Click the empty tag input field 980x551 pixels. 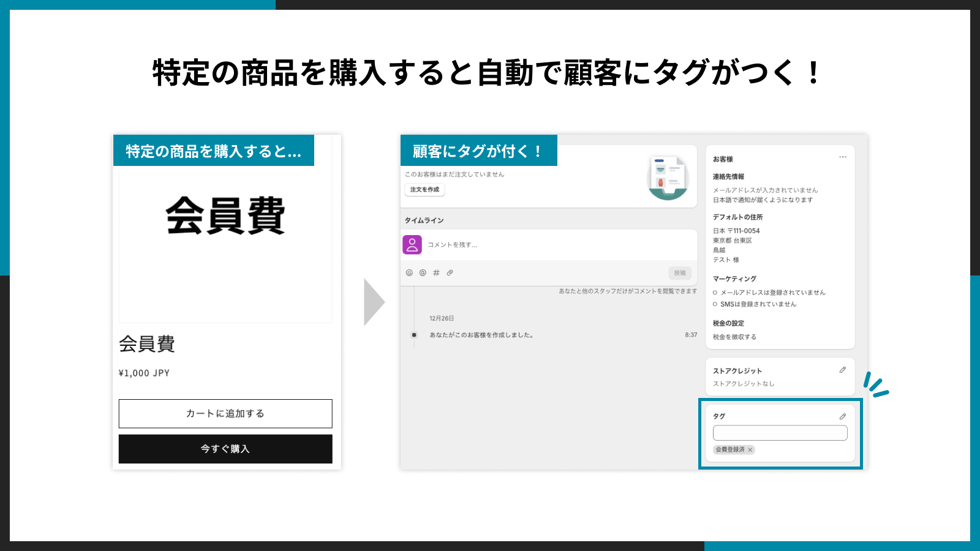point(780,432)
